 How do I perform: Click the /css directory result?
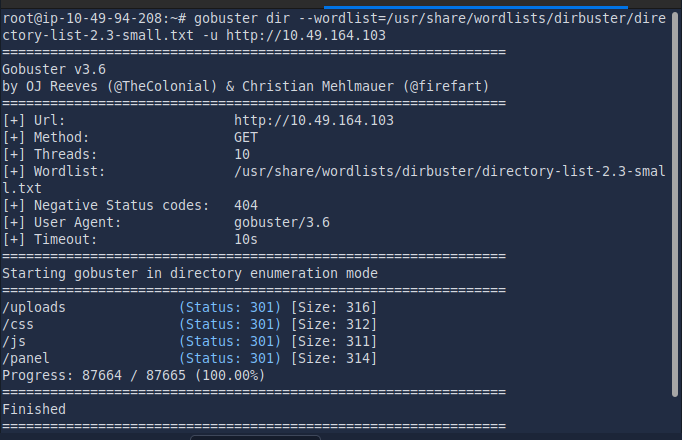(x=19, y=324)
